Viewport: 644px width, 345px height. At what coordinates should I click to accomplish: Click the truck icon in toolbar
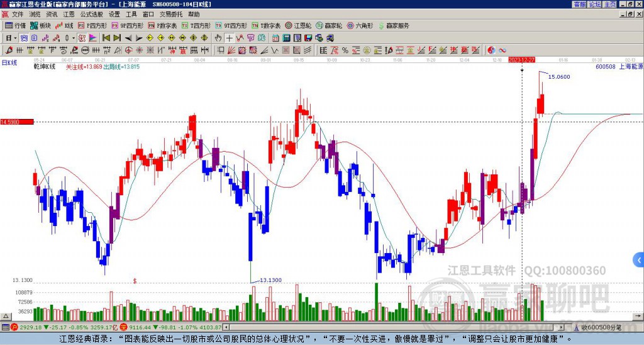coord(330,38)
